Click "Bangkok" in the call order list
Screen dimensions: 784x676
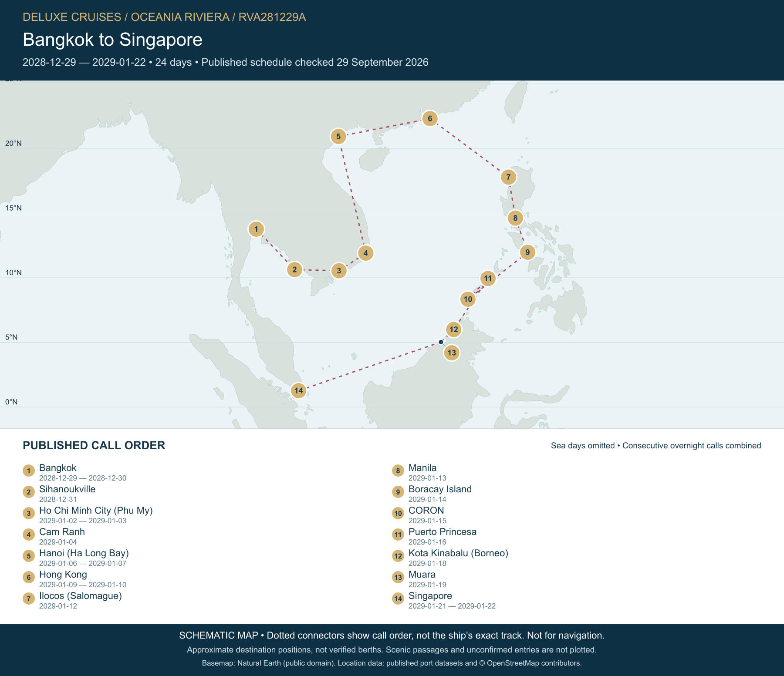58,468
